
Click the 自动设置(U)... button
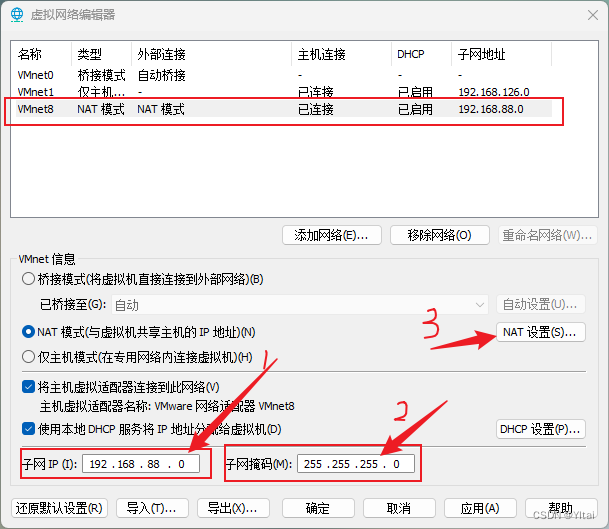[x=540, y=305]
